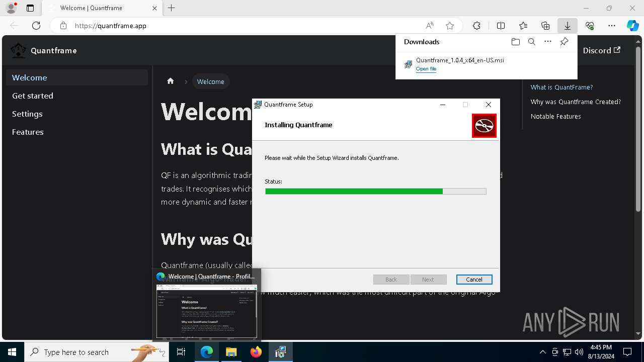Select the Edge window preview thumbnail

click(207, 311)
